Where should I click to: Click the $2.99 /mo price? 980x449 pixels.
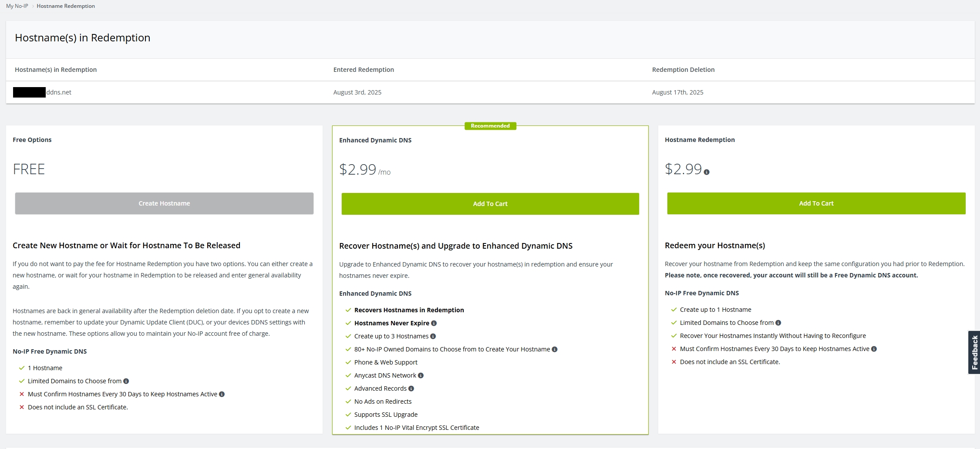tap(365, 169)
